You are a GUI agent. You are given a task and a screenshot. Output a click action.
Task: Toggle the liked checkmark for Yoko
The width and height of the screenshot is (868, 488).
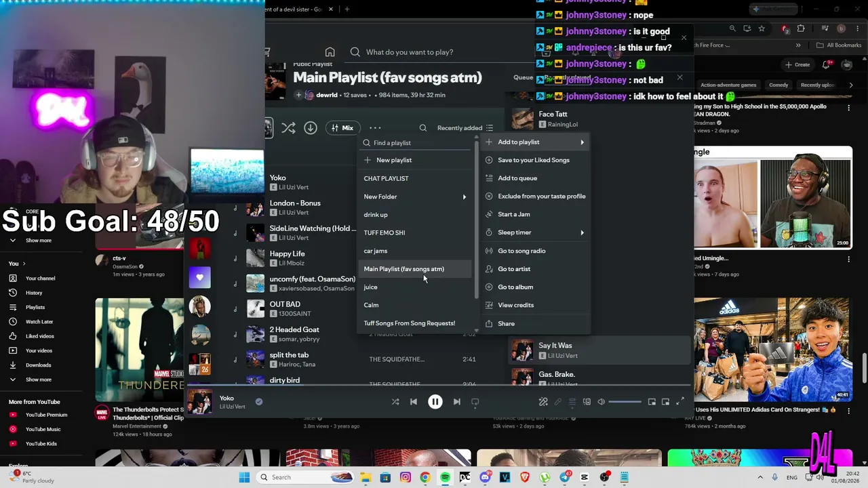click(x=258, y=402)
